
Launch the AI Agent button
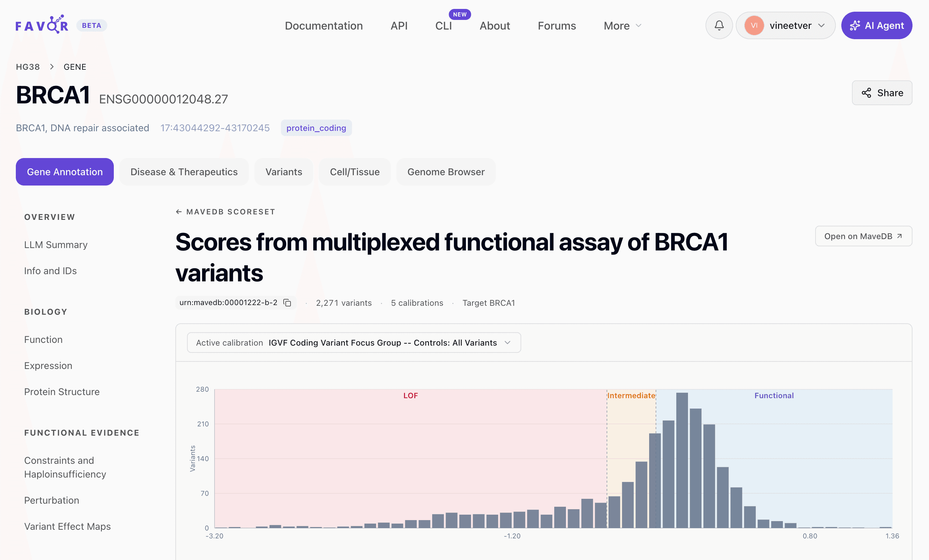click(x=877, y=25)
